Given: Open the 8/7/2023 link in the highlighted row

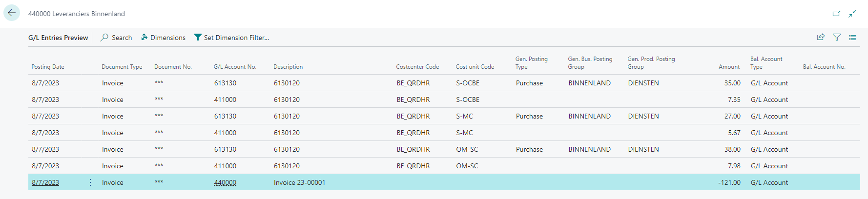Looking at the screenshot, I should pos(45,182).
